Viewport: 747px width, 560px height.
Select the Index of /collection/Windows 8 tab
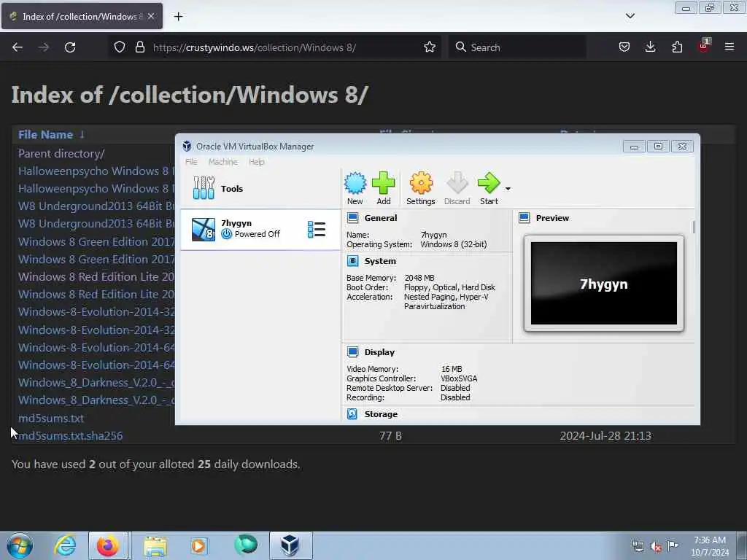tap(82, 16)
